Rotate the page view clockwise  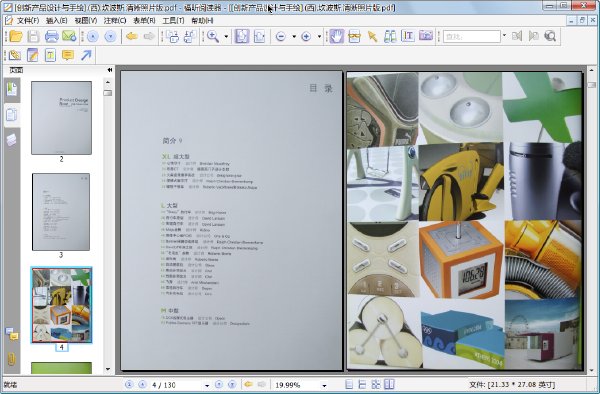(x=190, y=36)
